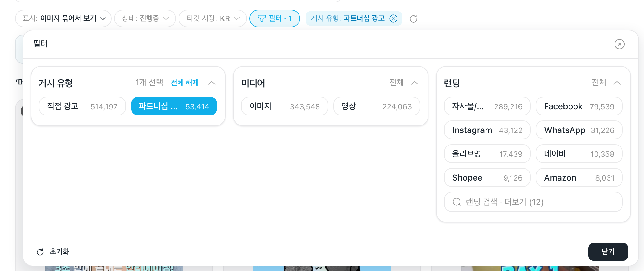Select the 올리브영 17,439 landing option

487,154
